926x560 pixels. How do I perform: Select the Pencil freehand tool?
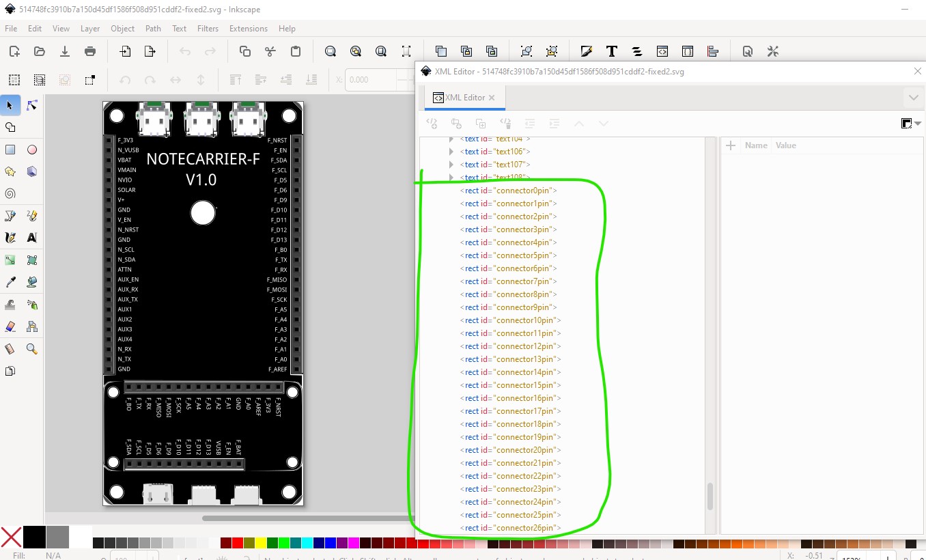click(32, 216)
